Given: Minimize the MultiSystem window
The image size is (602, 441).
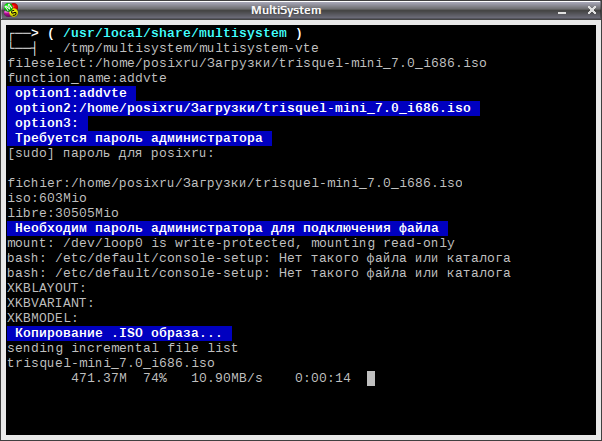Looking at the screenshot, I should click(x=562, y=11).
